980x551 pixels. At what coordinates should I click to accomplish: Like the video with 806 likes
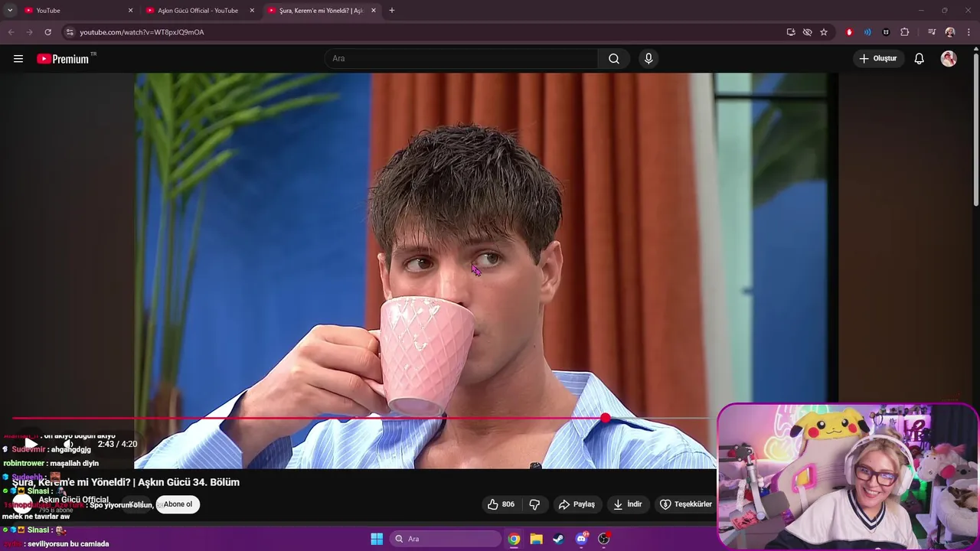point(501,504)
